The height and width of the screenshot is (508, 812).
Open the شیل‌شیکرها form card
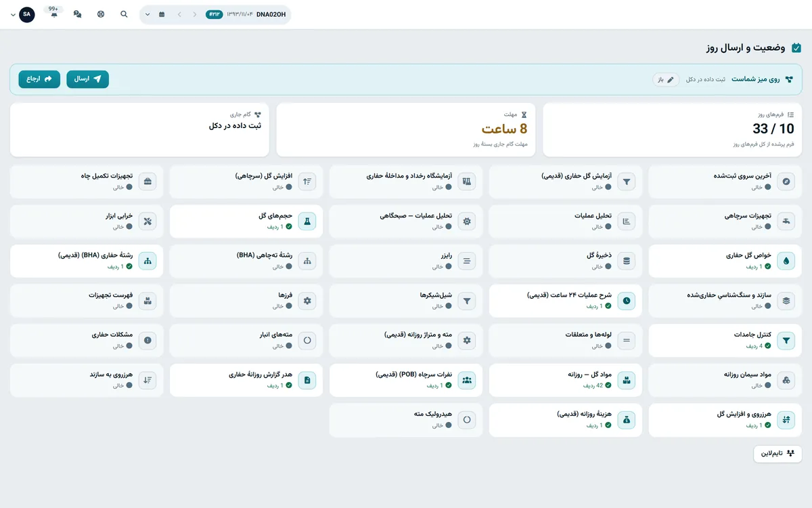[406, 301]
